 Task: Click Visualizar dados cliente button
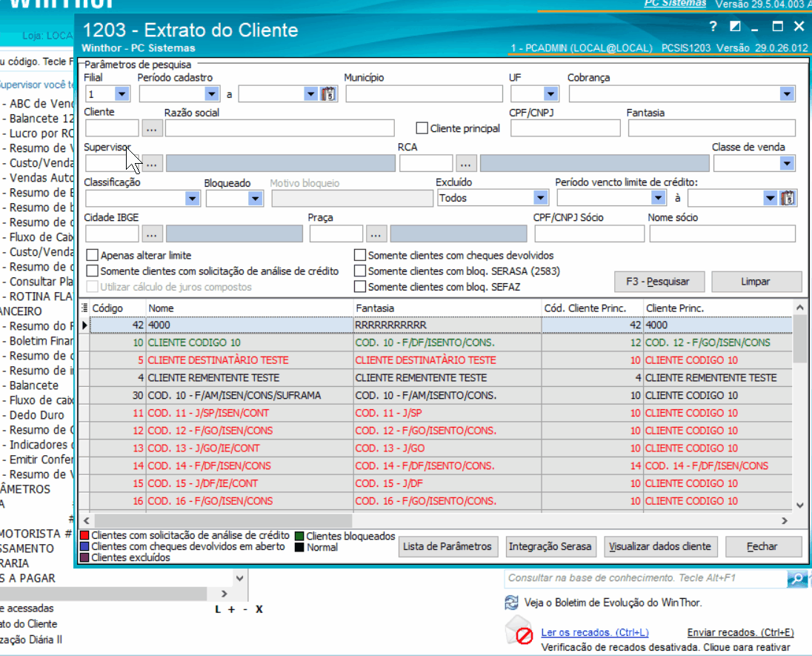(x=660, y=547)
